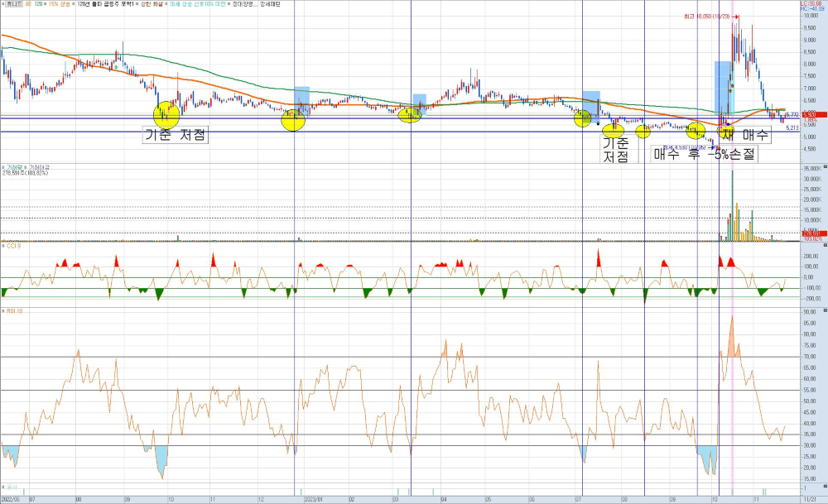Click the CCI 9 indicator title
Viewport: 828px width, 504px height.
click(x=13, y=246)
